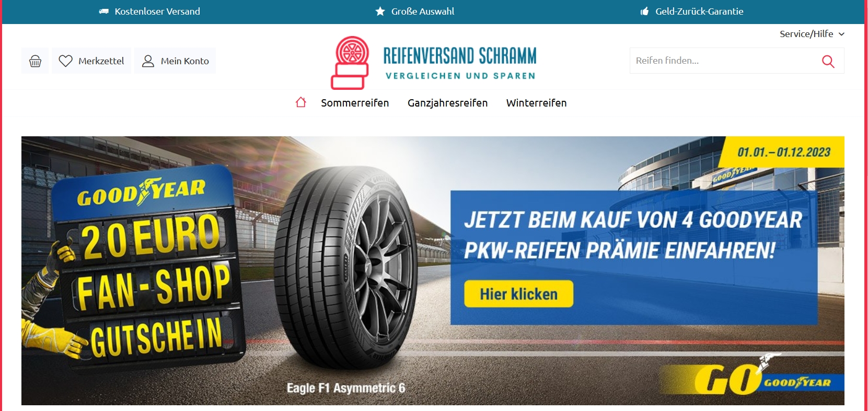Click the Merkzettel heart icon

click(x=65, y=61)
